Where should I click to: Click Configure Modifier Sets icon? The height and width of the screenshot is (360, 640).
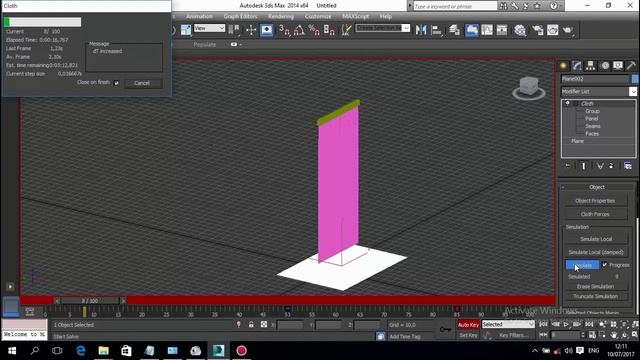pos(628,166)
